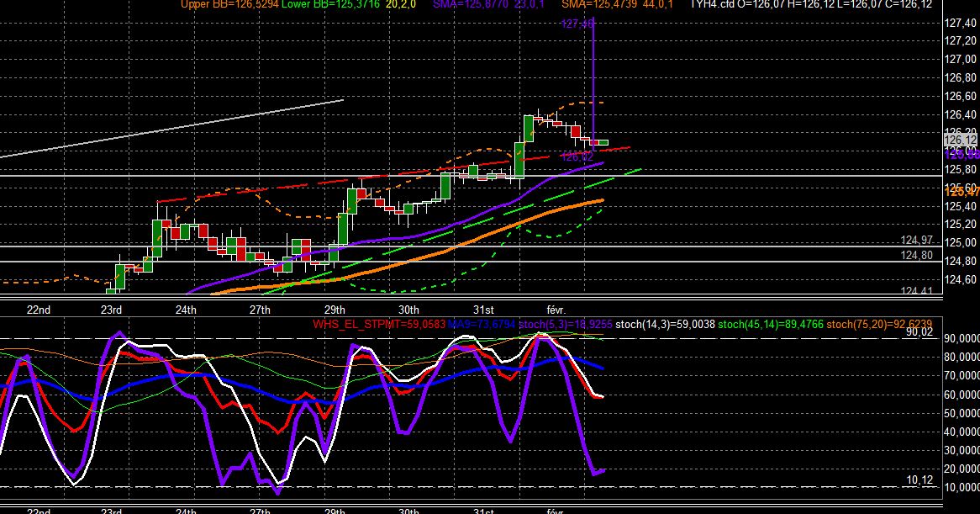Click the yellow '20,2,0' Bollinger parameters
The height and width of the screenshot is (514, 980).
pyautogui.click(x=401, y=4)
